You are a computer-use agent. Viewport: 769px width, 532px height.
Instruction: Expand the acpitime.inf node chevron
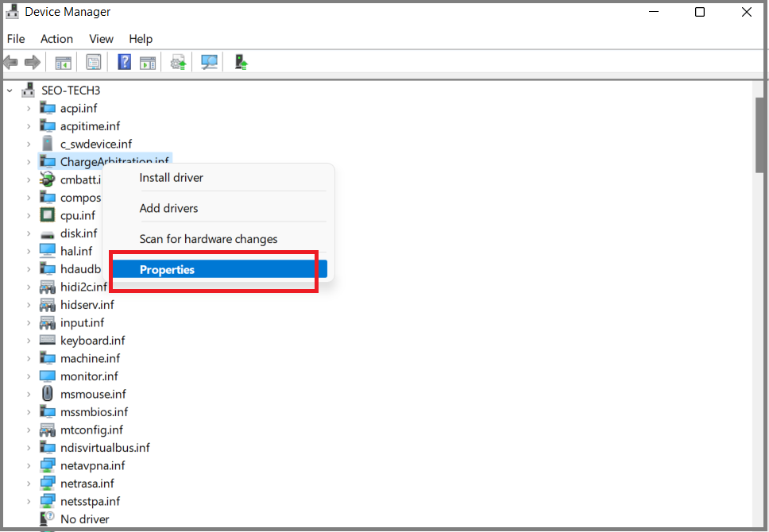(x=29, y=126)
